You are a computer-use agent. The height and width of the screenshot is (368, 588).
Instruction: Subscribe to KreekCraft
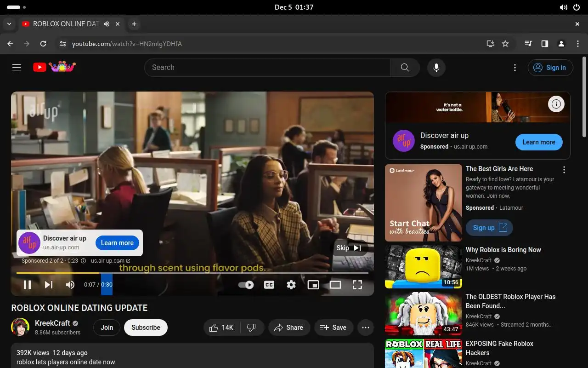(146, 328)
